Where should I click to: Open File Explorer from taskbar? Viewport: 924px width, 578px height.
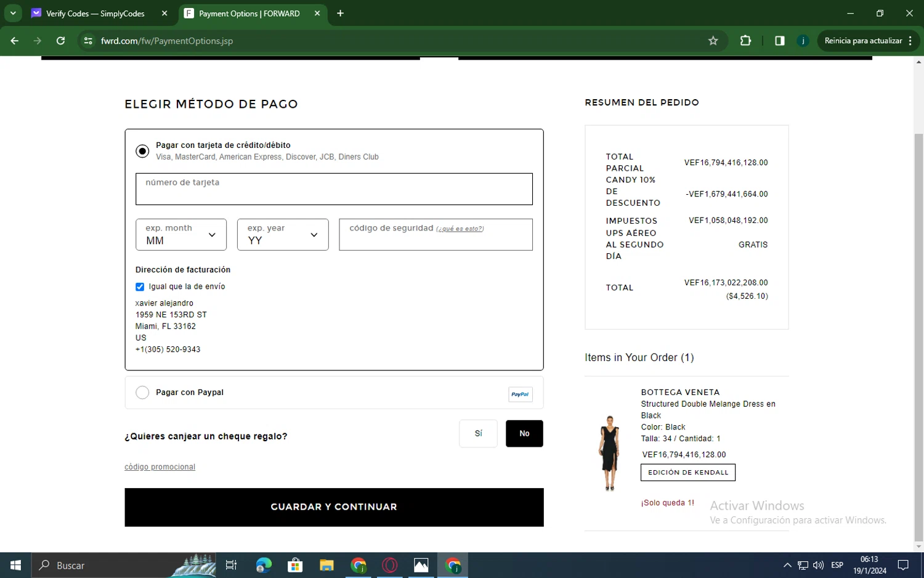pos(326,565)
